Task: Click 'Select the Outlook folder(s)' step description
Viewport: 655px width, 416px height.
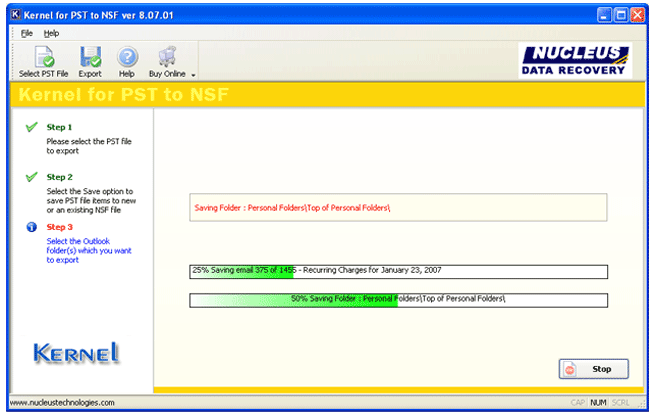Action: point(89,251)
